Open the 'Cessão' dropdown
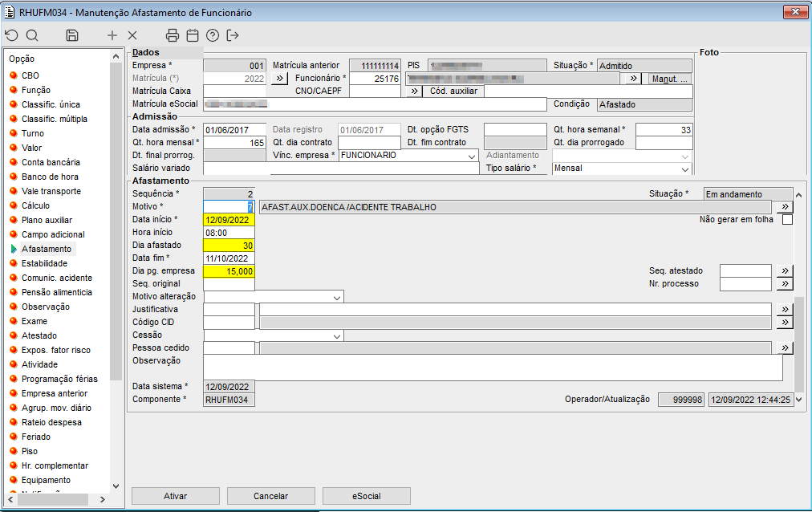Image resolution: width=812 pixels, height=512 pixels. 337,335
